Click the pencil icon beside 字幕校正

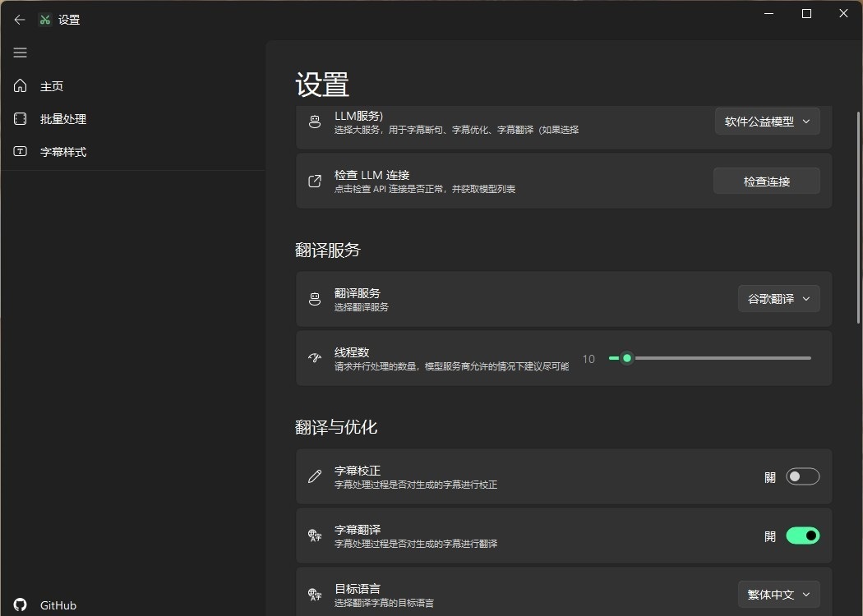point(315,476)
